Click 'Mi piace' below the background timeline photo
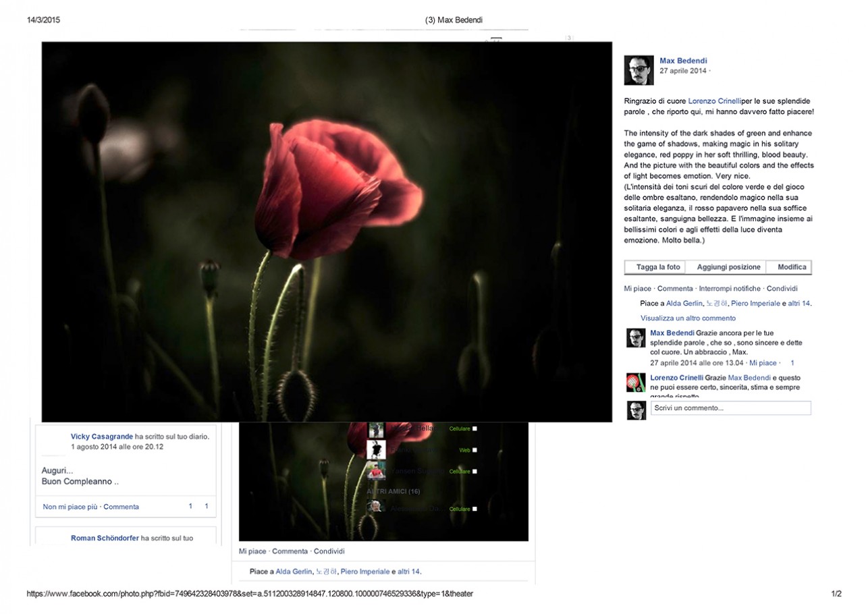The width and height of the screenshot is (868, 614). tap(252, 551)
